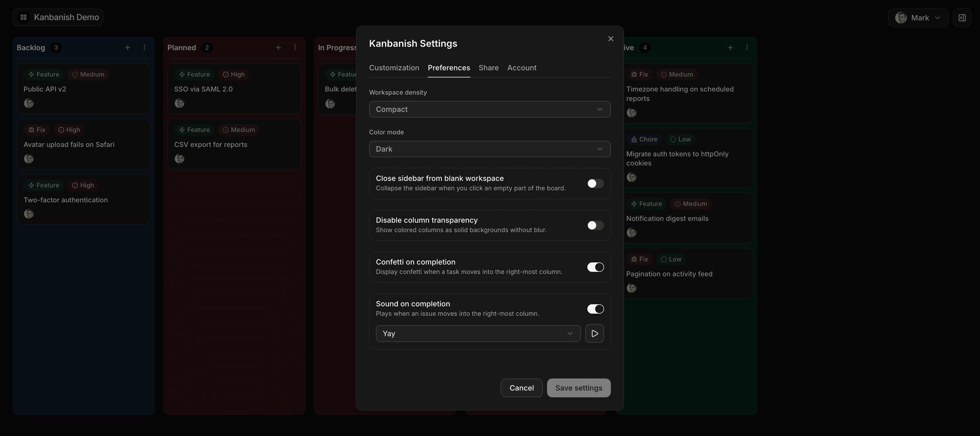Open the Kanbanish Demo board menu
Screen dimensions: 980x436
[58, 18]
